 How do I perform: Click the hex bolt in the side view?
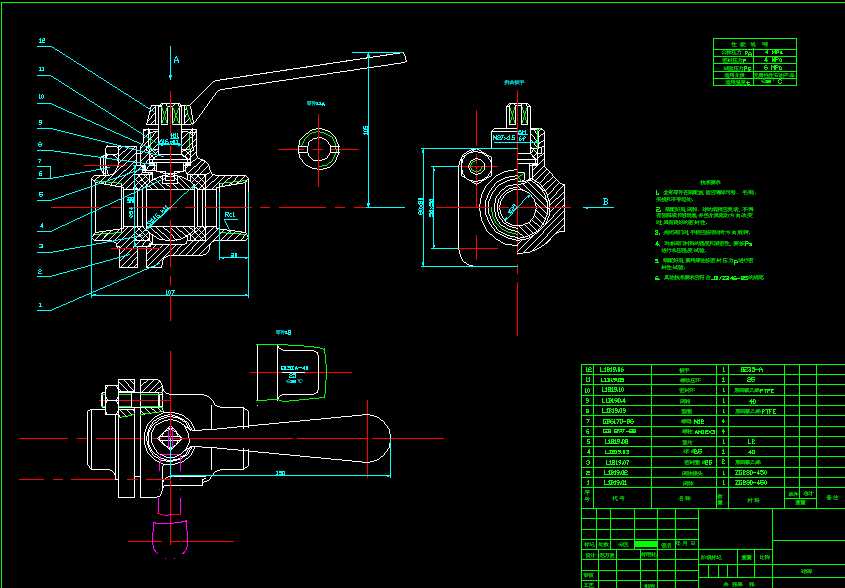476,166
